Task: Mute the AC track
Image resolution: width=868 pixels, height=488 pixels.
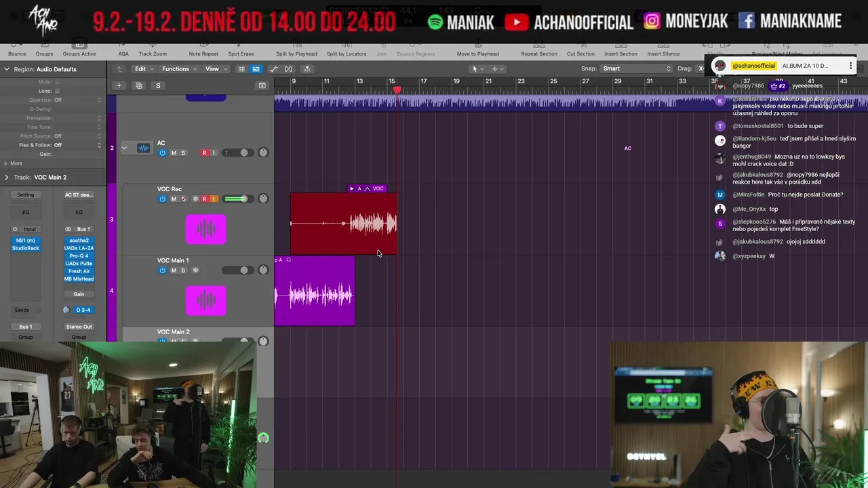Action: pyautogui.click(x=174, y=153)
